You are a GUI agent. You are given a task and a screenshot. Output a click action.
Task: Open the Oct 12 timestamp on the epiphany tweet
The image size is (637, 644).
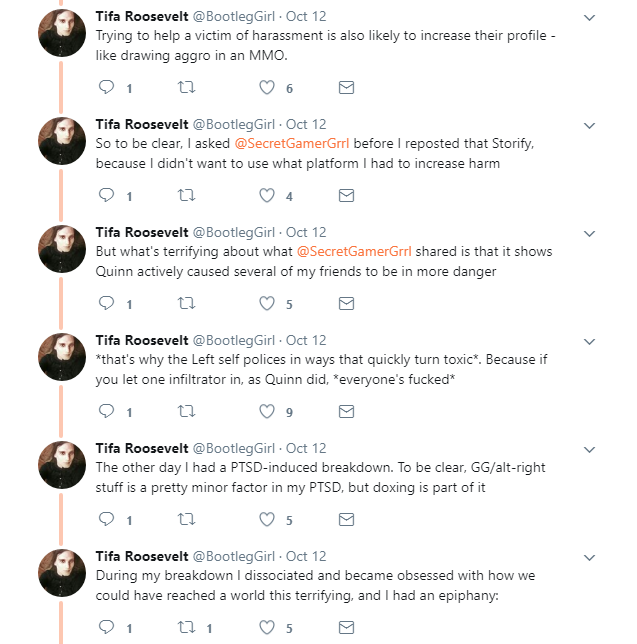[306, 556]
